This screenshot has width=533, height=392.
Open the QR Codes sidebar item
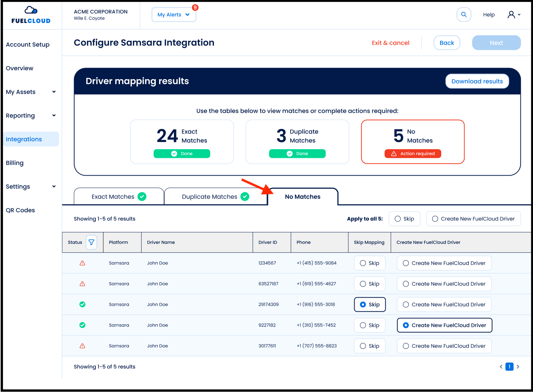point(20,210)
